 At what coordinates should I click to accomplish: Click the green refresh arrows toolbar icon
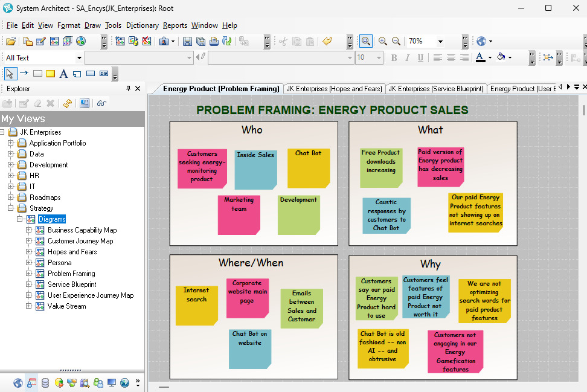point(227,41)
